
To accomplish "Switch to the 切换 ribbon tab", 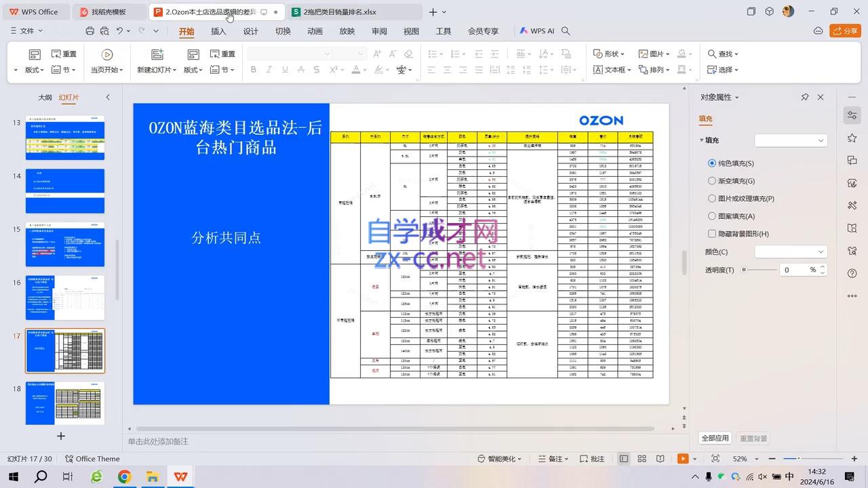I will click(283, 31).
